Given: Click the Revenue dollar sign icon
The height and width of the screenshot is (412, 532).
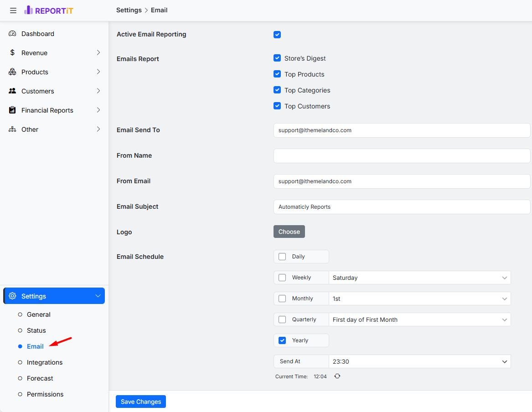Looking at the screenshot, I should tap(12, 53).
